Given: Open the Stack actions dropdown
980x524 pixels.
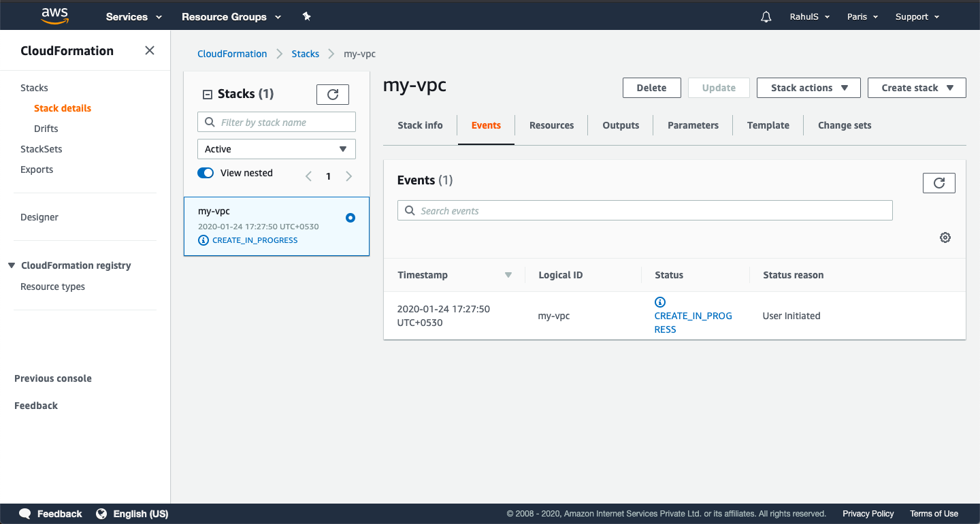Looking at the screenshot, I should (808, 87).
